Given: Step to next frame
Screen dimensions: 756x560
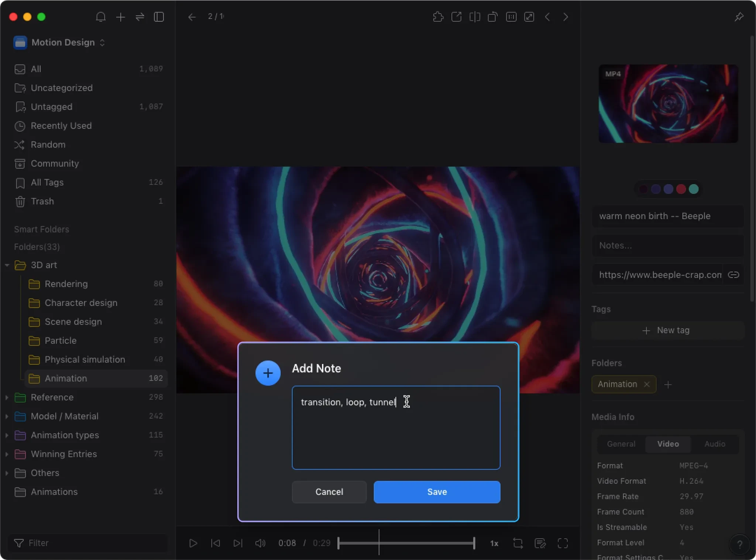Looking at the screenshot, I should 238,543.
